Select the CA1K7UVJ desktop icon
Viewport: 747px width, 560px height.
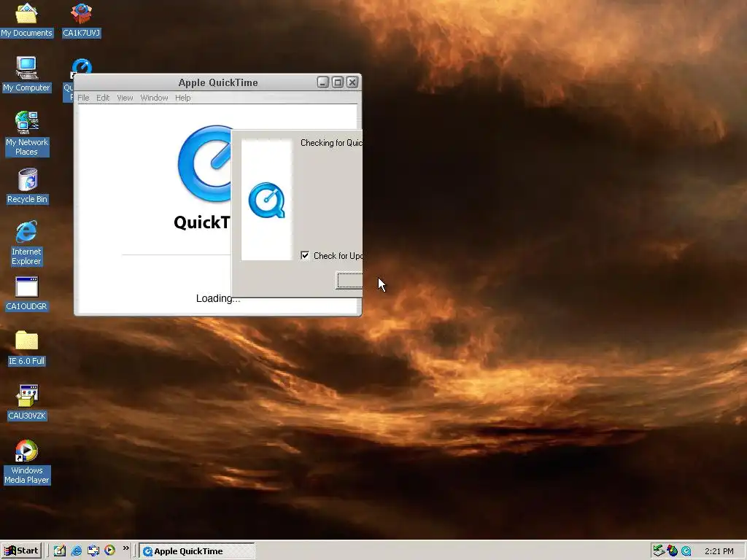pyautogui.click(x=82, y=20)
